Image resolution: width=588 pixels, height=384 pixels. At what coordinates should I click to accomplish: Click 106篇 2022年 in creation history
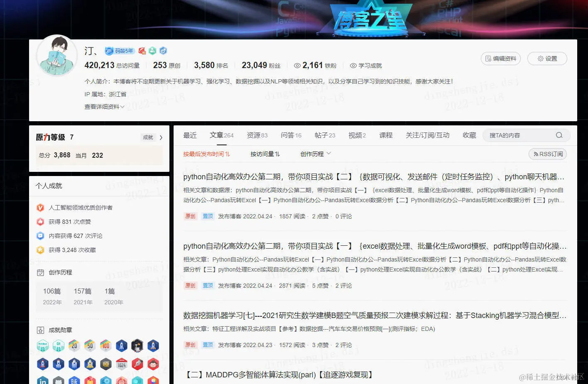click(52, 296)
